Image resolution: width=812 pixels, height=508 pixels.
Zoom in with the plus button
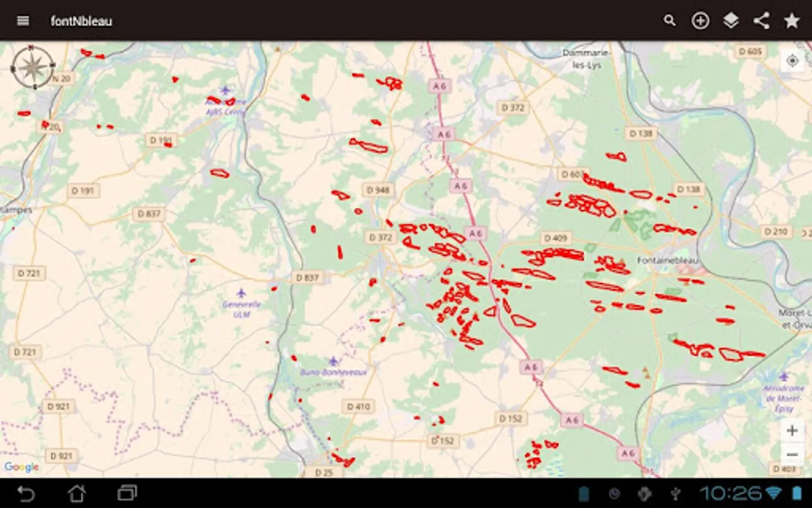[792, 431]
